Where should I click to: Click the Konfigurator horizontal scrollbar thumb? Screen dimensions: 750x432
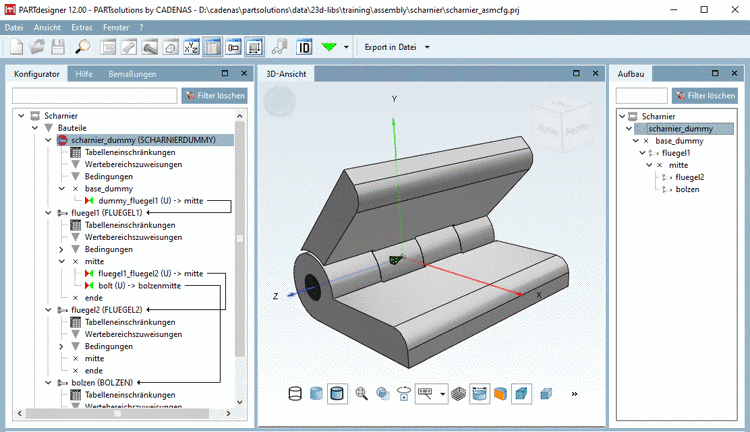point(117,413)
